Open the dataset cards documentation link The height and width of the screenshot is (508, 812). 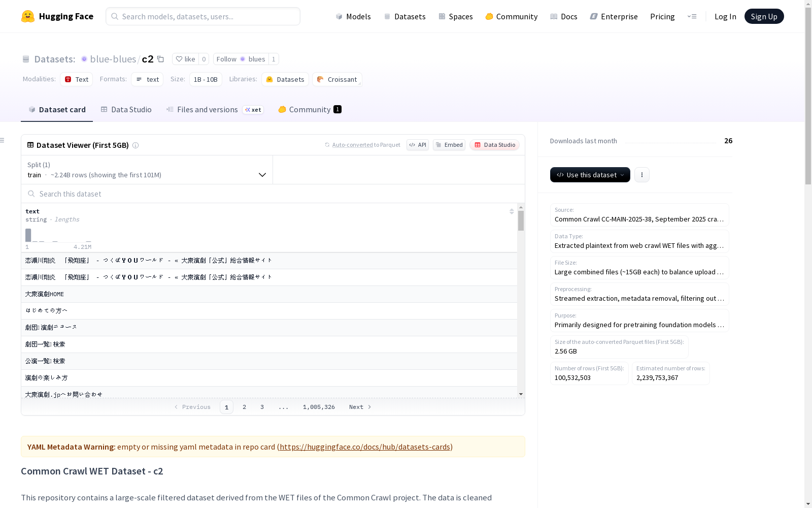365,447
